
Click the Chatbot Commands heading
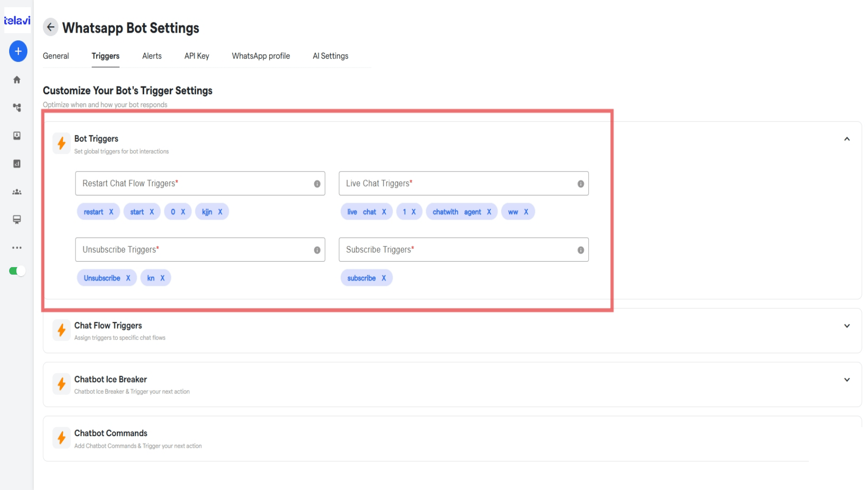[111, 433]
